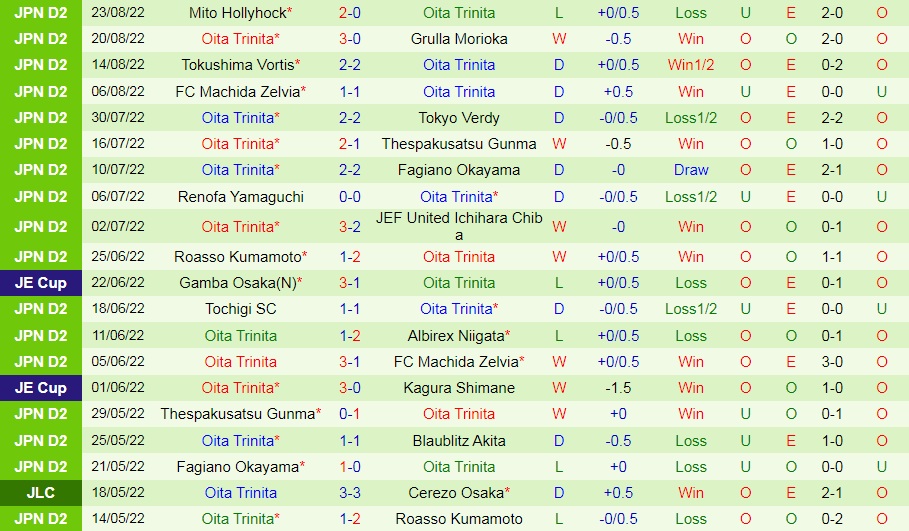The image size is (909, 531).
Task: Click the Gamba Osaka(N) team link
Action: (237, 283)
